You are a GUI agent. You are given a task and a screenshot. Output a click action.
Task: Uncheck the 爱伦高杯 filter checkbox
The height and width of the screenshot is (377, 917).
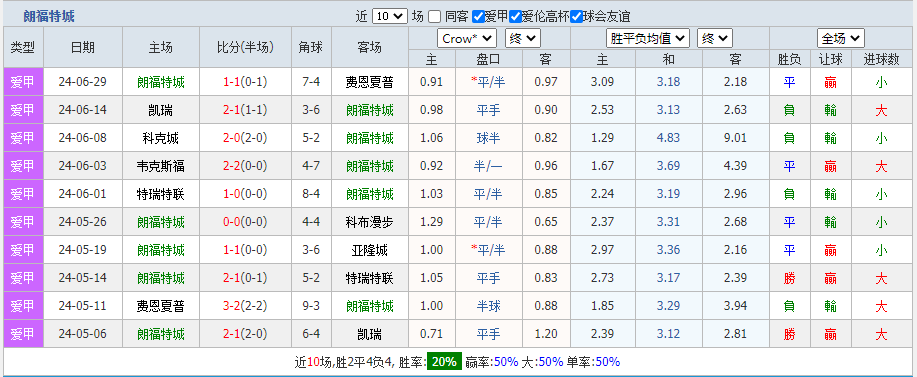click(x=515, y=16)
